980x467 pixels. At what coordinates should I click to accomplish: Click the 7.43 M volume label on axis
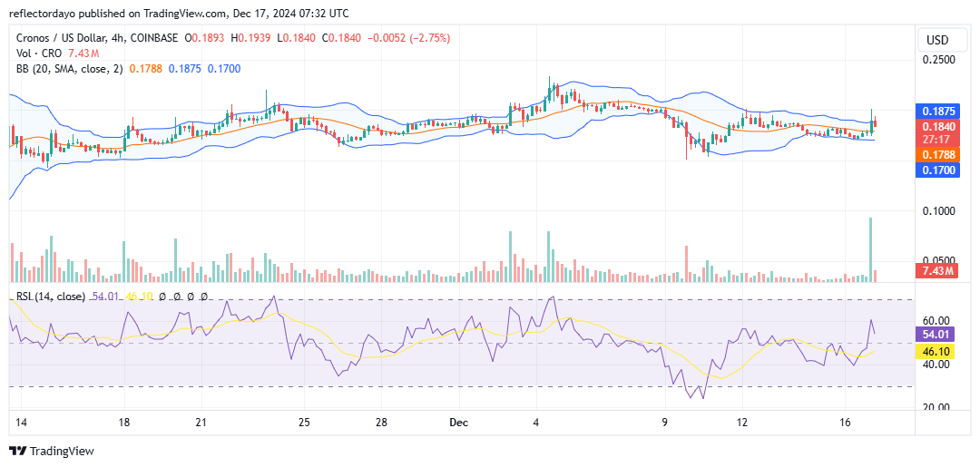coord(936,271)
